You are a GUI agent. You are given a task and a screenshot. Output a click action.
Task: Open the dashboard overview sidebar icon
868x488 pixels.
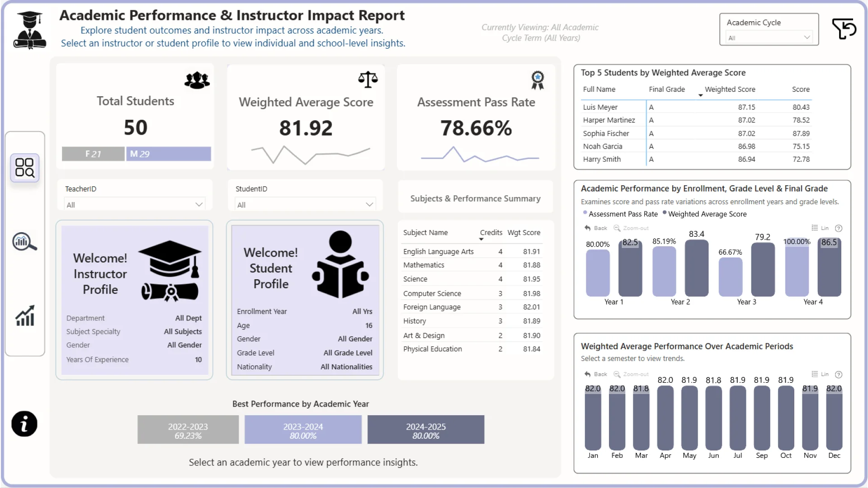25,168
